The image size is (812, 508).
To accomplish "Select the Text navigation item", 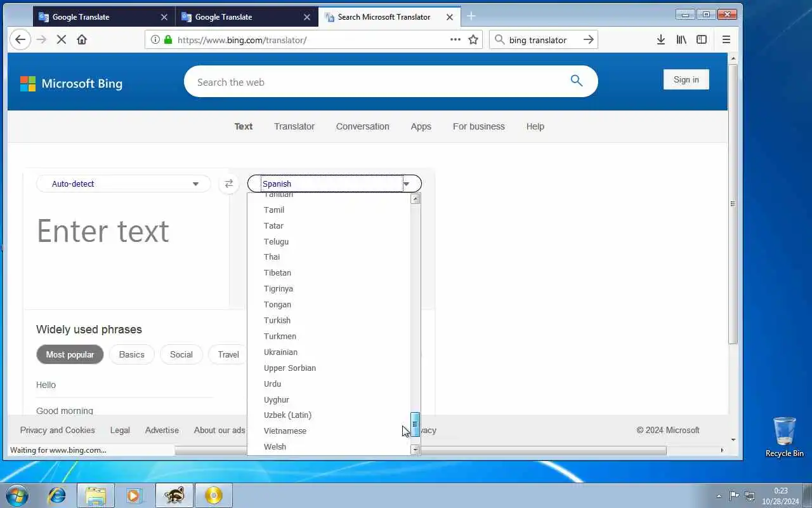I will click(x=244, y=126).
